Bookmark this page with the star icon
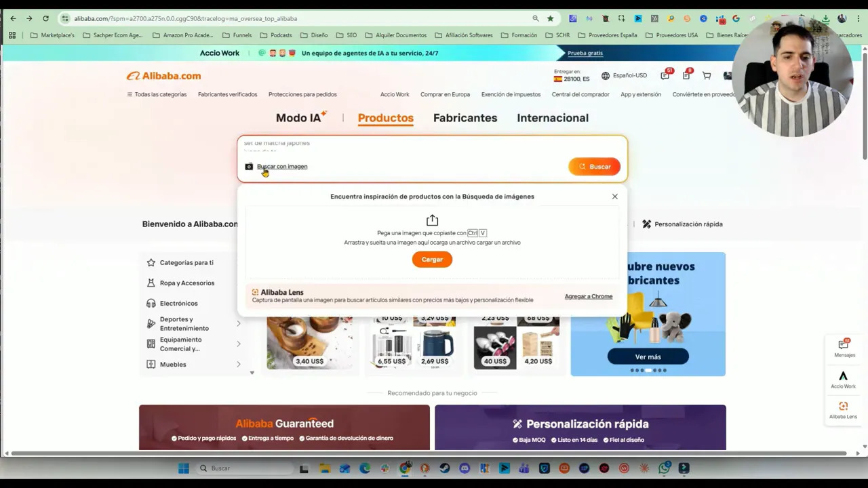The width and height of the screenshot is (868, 488). (550, 18)
